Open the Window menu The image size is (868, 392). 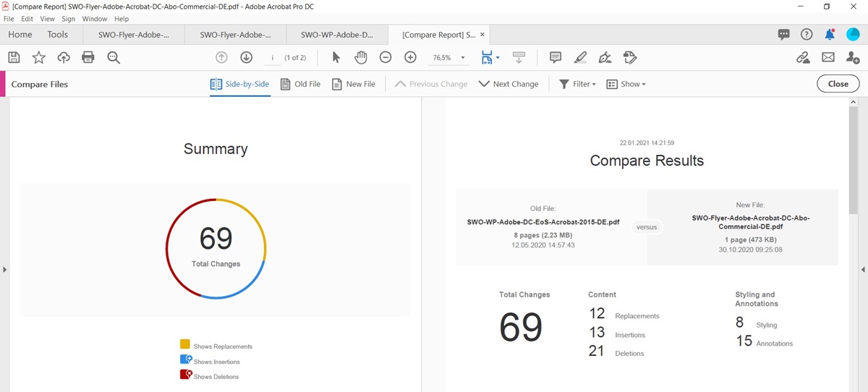tap(94, 19)
